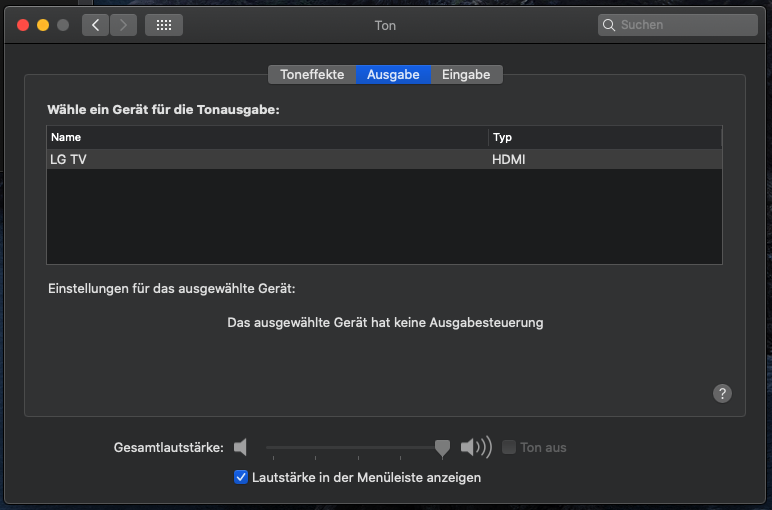
Task: Enable the Ton aus mute checkbox
Action: pyautogui.click(x=509, y=447)
